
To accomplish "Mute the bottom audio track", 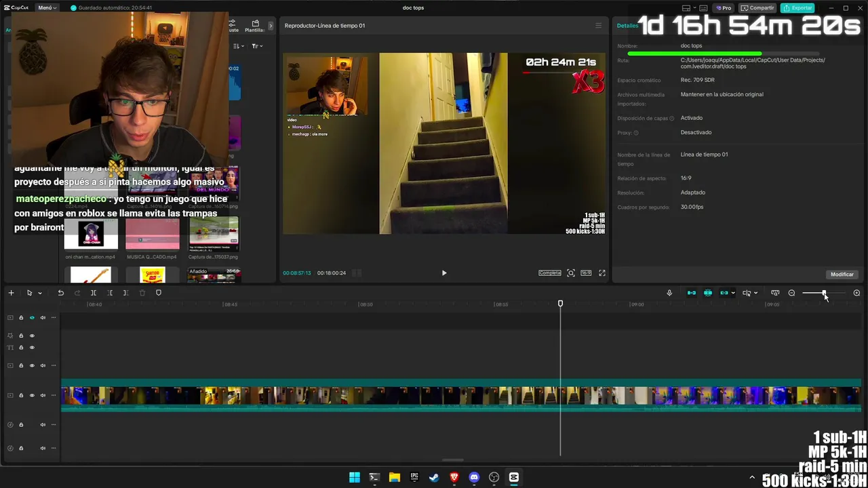I will coord(43,448).
